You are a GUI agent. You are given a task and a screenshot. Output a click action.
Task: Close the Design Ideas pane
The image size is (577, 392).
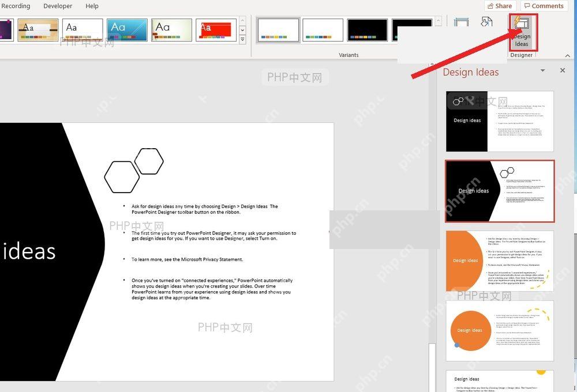(563, 70)
